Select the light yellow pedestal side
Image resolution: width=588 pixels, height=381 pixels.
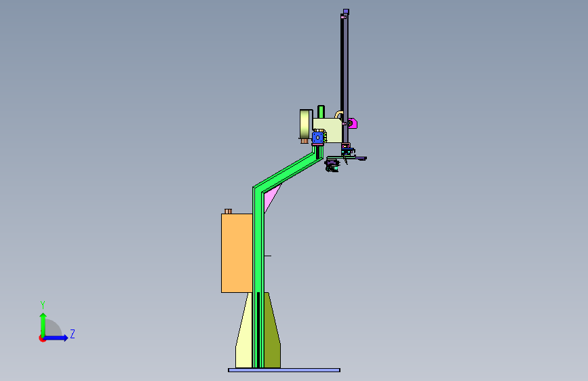click(243, 334)
